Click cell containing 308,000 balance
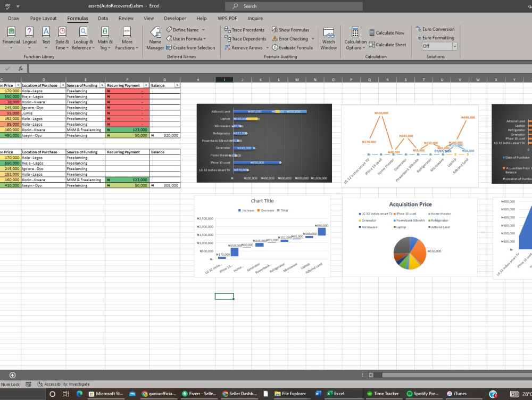The height and width of the screenshot is (400, 532). (x=164, y=185)
